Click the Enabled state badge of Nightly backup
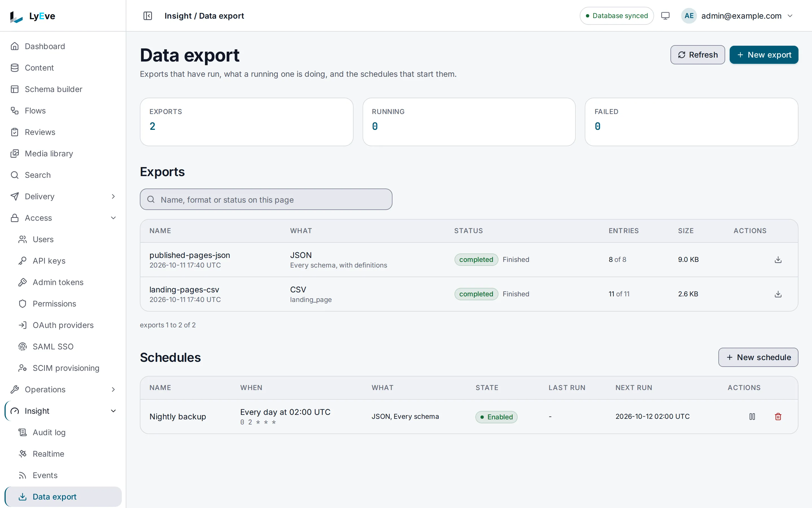This screenshot has width=812, height=508. [x=496, y=417]
